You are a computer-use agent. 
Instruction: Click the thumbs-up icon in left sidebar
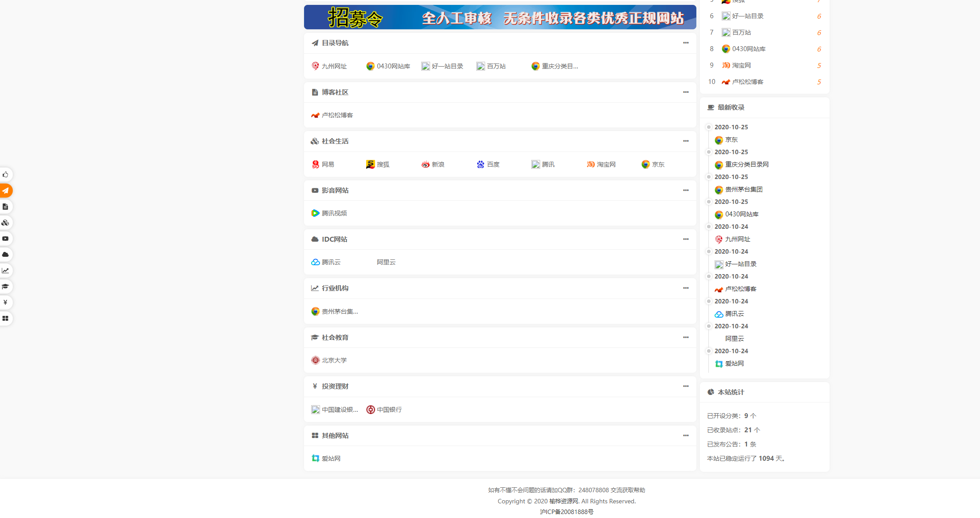click(5, 175)
